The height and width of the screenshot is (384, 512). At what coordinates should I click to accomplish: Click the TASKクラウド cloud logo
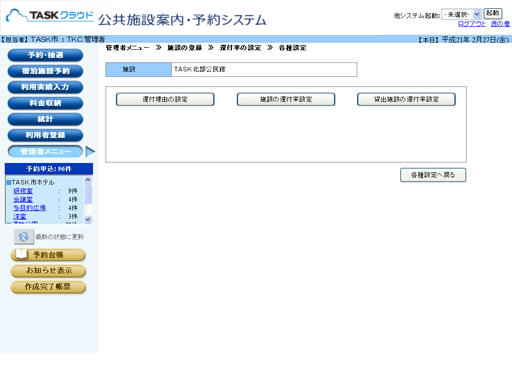coord(50,16)
